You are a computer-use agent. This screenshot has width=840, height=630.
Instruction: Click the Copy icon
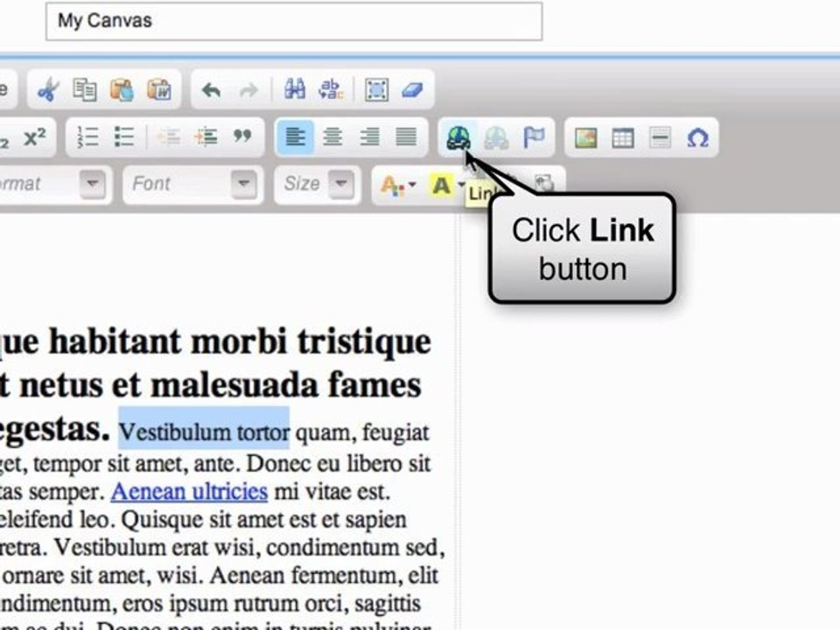(85, 90)
